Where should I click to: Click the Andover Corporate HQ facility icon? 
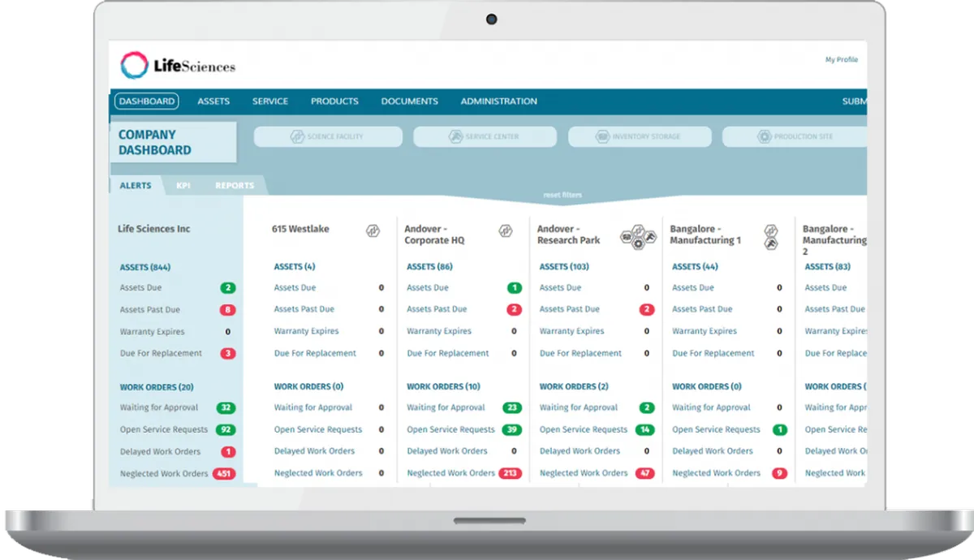click(x=506, y=231)
